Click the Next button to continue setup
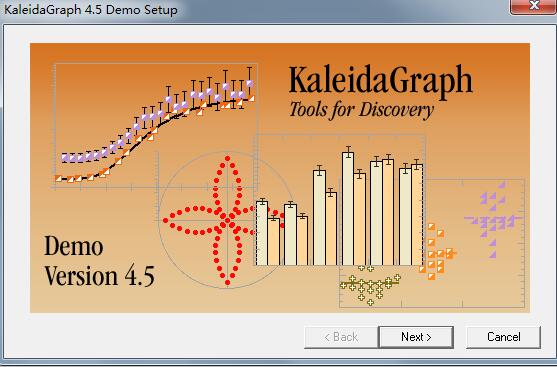557x367 pixels. tap(416, 337)
